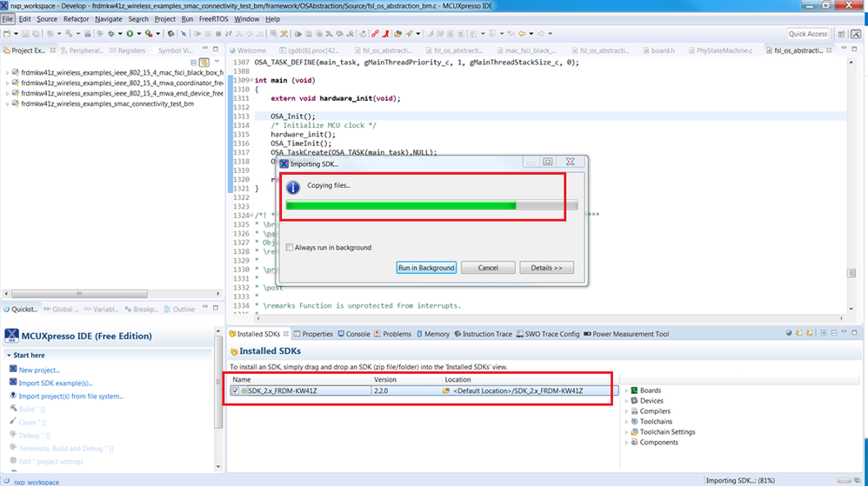Click the New toolbar icon

7,34
